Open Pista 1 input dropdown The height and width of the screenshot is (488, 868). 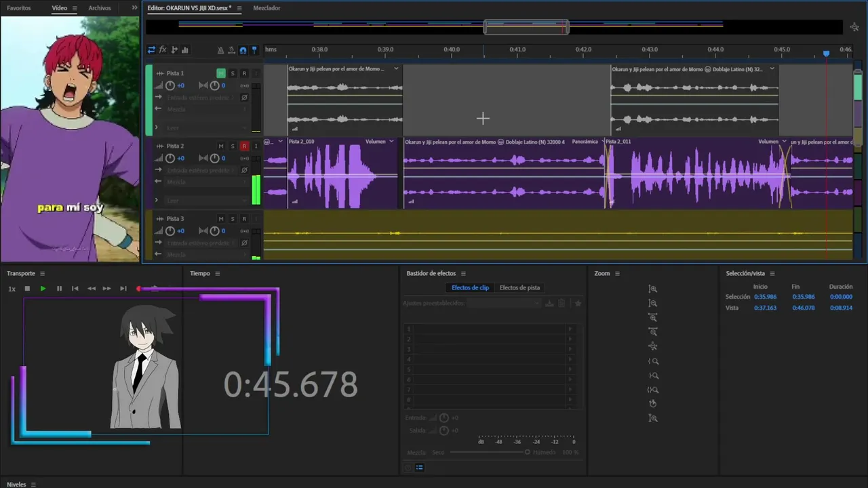pyautogui.click(x=199, y=98)
